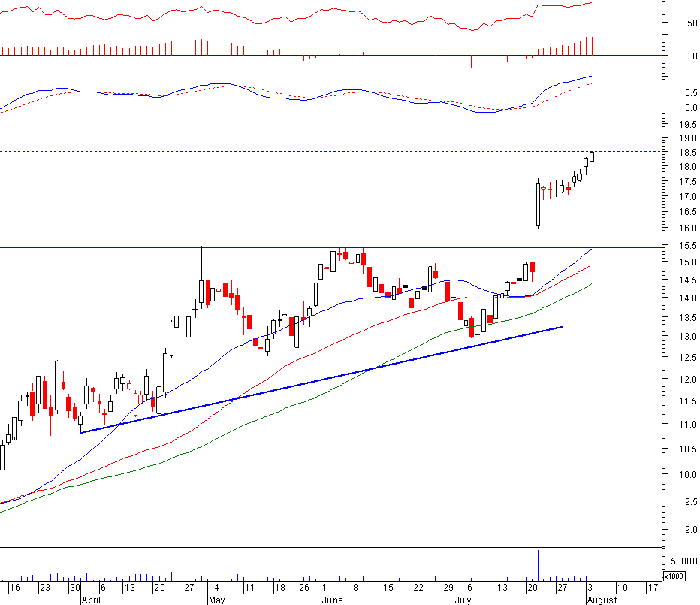Click the 50000 volume axis label
Image resolution: width=700 pixels, height=605 pixels.
tap(684, 561)
